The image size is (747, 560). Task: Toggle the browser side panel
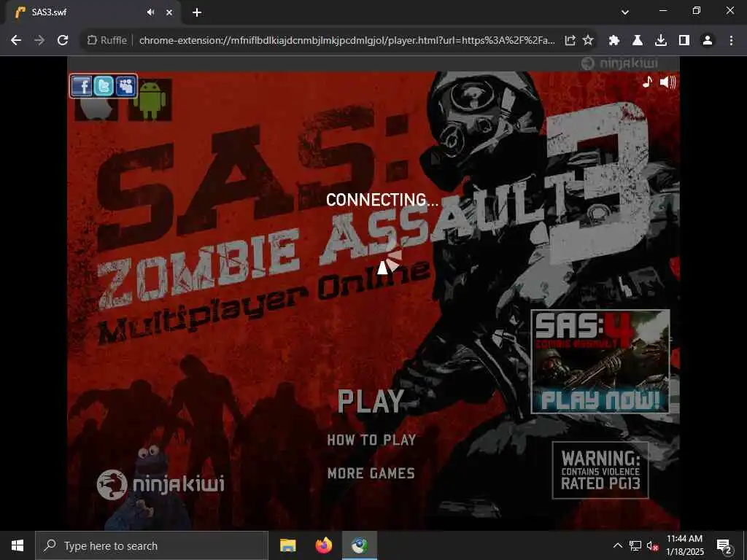[x=684, y=41]
